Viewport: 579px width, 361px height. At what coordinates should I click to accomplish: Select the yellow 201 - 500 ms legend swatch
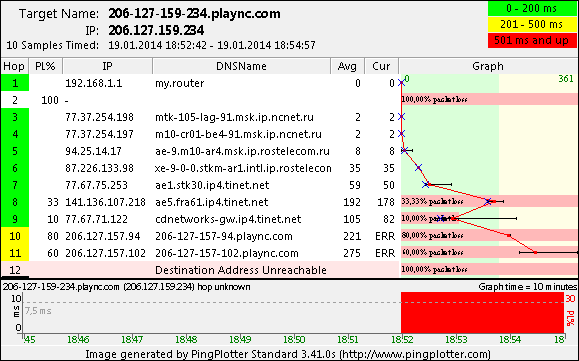coord(532,24)
